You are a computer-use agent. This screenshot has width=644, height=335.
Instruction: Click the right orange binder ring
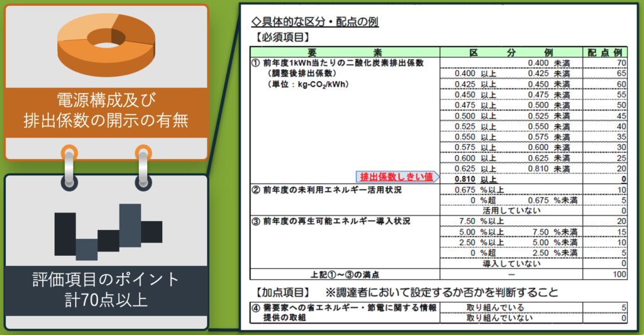click(x=143, y=153)
